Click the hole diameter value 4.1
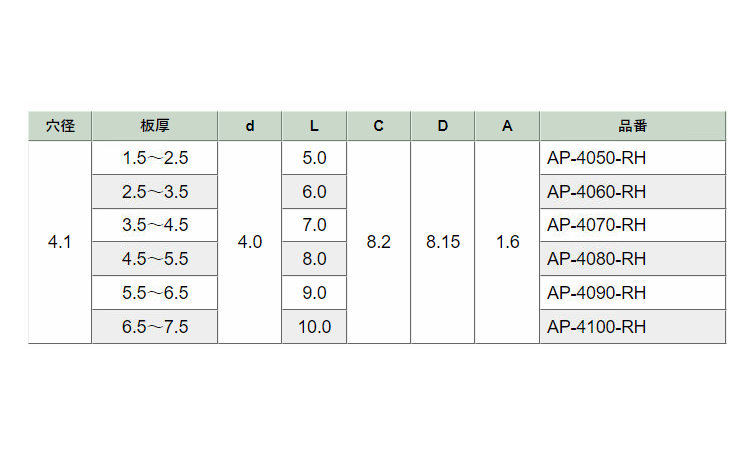The width and height of the screenshot is (750, 450). click(x=60, y=242)
